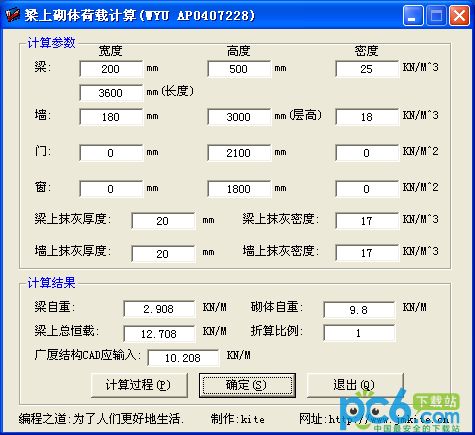Click the 计算过程(P) button

[x=139, y=385]
